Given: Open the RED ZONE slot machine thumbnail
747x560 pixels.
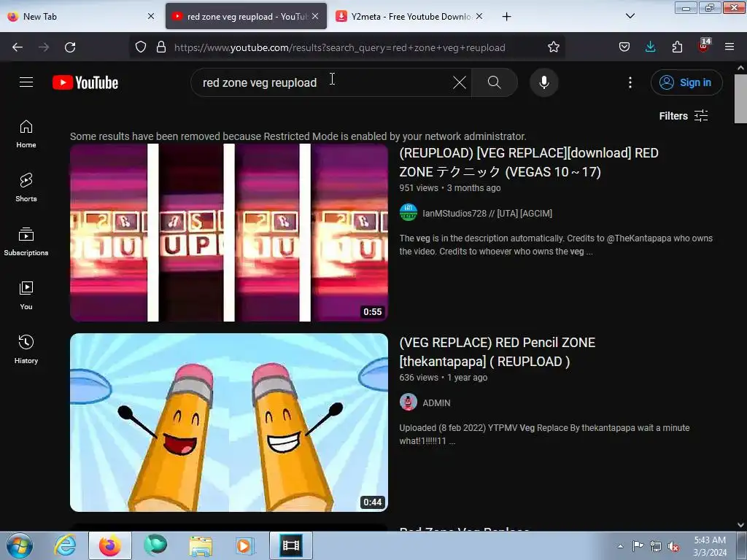Looking at the screenshot, I should click(229, 233).
